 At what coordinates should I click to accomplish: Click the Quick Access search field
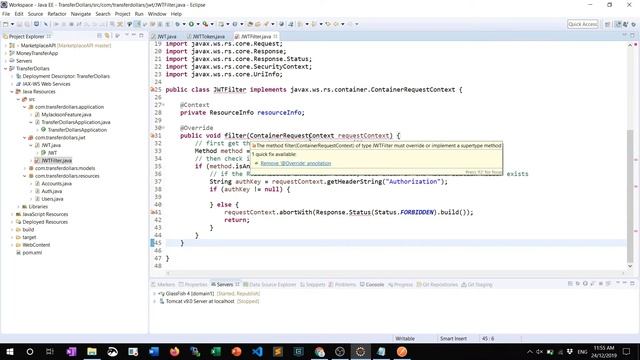[582, 24]
